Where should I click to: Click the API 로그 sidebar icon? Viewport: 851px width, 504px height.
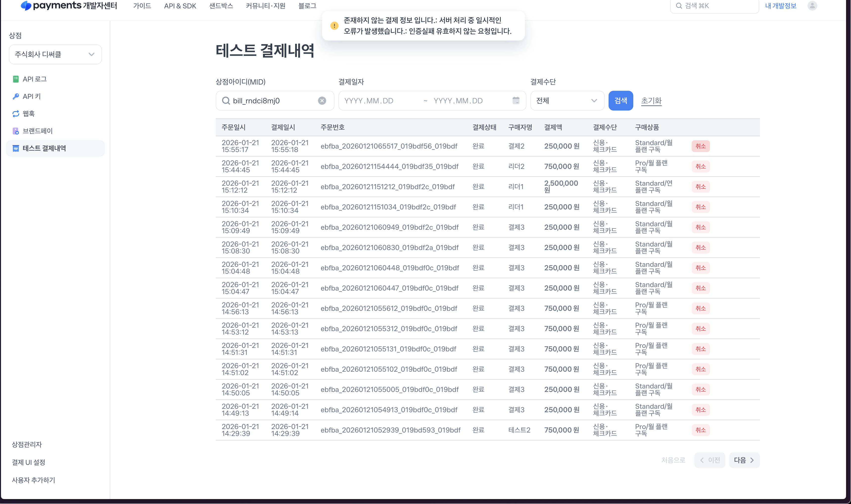pos(16,79)
